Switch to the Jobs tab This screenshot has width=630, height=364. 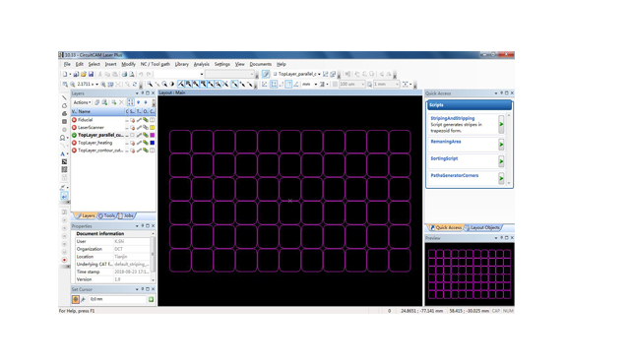click(x=126, y=215)
